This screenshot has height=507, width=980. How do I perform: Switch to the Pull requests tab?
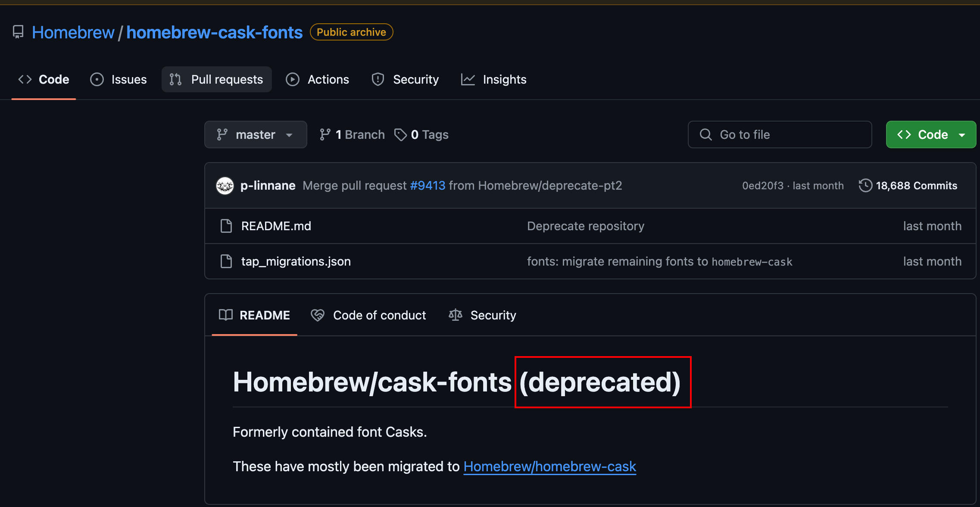pyautogui.click(x=217, y=80)
